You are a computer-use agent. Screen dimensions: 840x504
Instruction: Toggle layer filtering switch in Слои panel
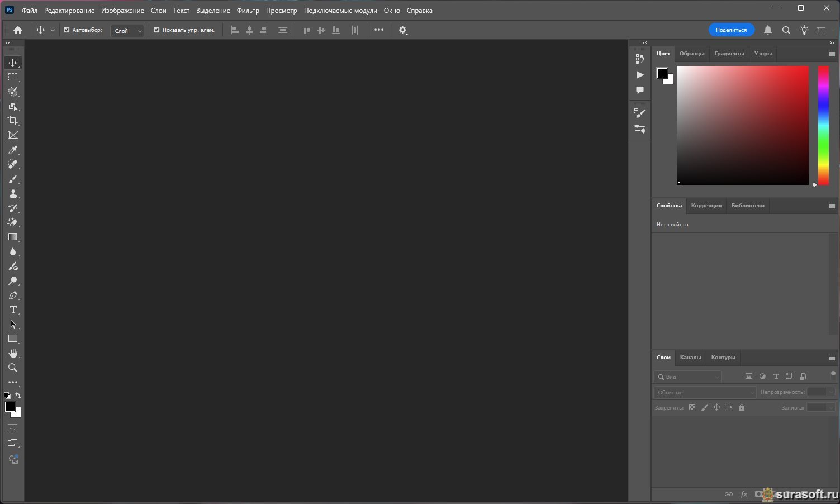833,374
